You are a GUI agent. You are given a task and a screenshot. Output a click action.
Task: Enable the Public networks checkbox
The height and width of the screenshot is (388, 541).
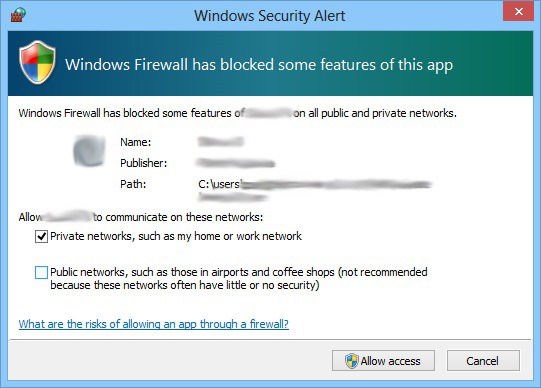click(x=41, y=272)
